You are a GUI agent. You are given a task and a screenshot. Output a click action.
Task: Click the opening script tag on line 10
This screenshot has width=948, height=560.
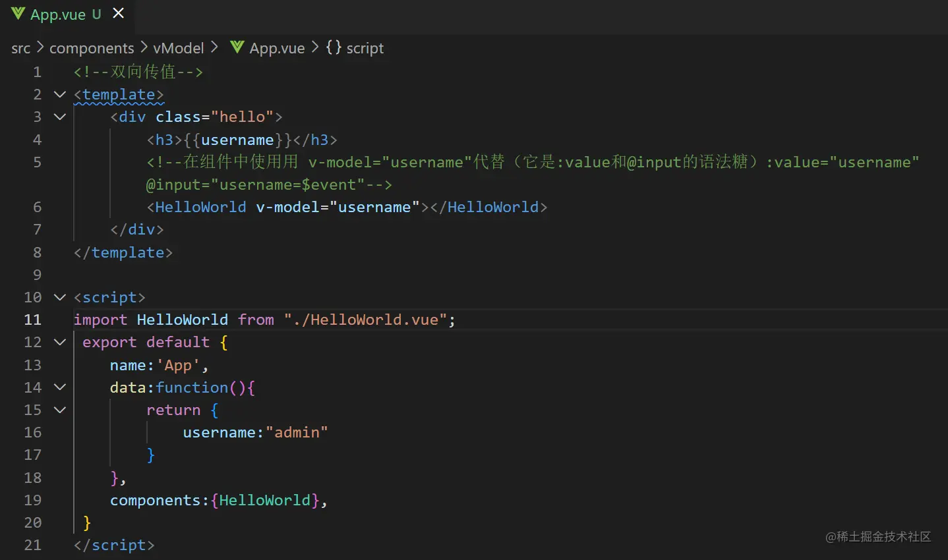[109, 297]
